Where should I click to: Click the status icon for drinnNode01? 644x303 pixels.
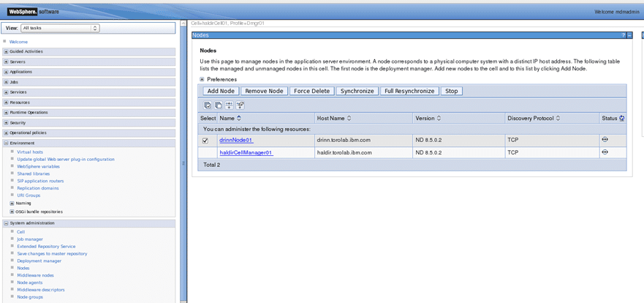pyautogui.click(x=605, y=139)
